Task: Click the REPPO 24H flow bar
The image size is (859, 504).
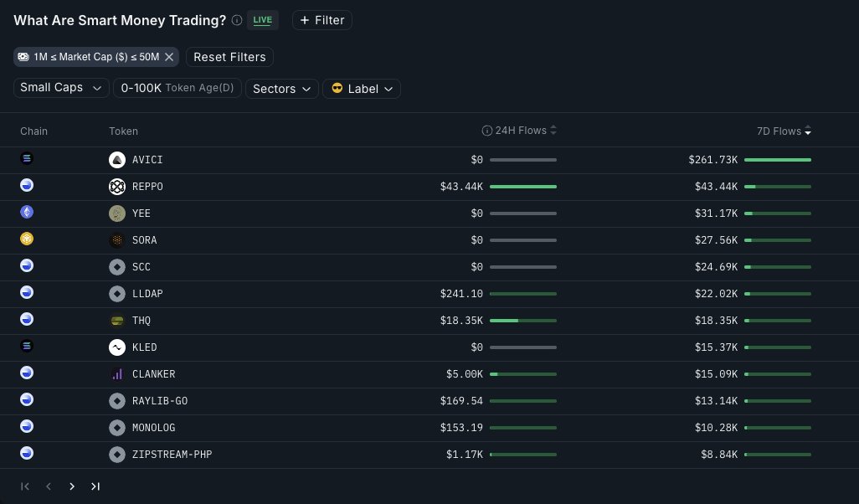Action: click(523, 187)
